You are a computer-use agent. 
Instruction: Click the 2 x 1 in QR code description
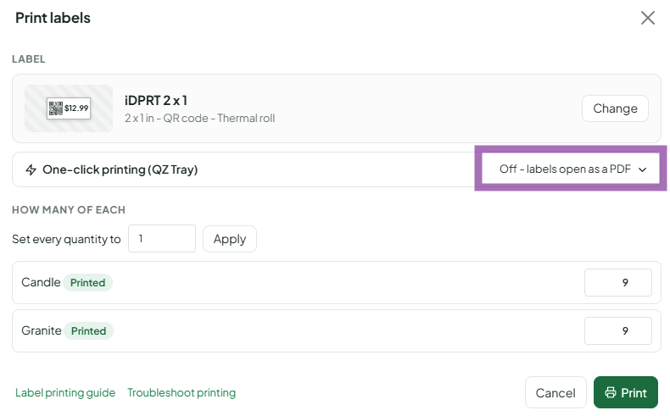(200, 118)
